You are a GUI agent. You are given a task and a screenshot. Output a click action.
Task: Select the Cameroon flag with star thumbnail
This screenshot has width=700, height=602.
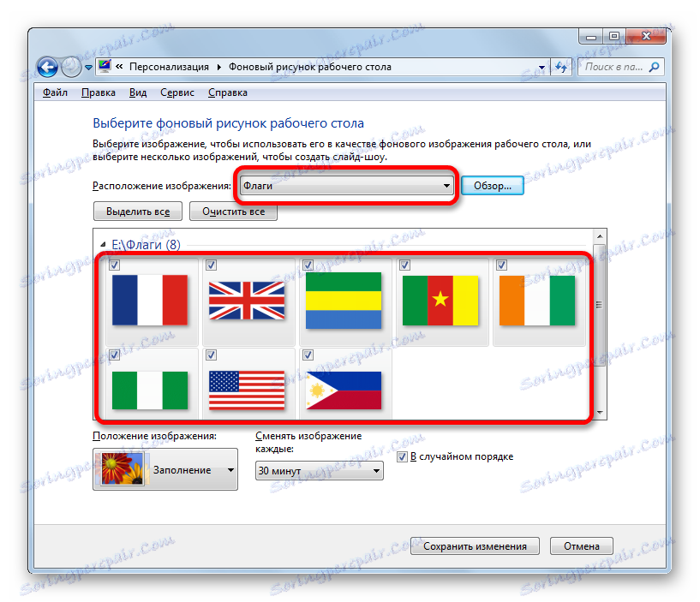coord(440,301)
